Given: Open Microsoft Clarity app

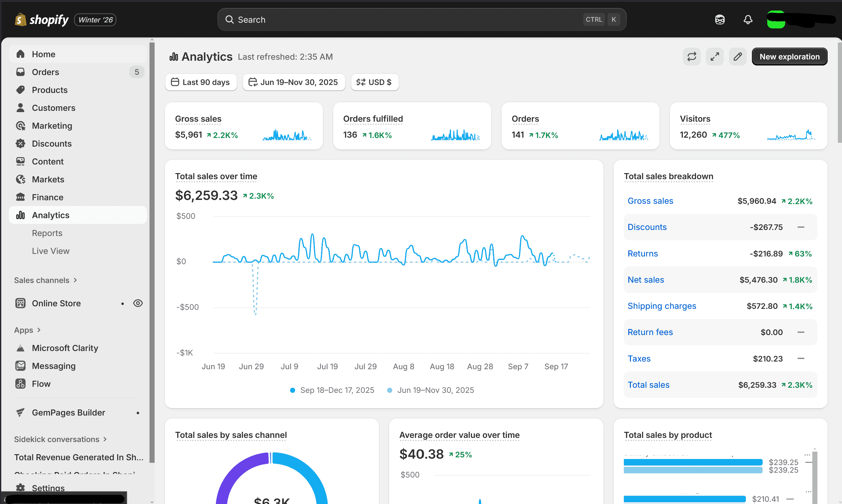Looking at the screenshot, I should pyautogui.click(x=65, y=348).
